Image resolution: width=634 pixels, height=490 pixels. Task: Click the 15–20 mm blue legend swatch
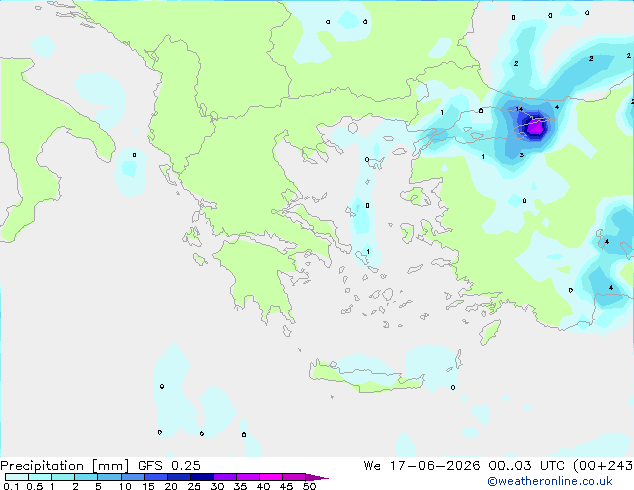click(156, 477)
